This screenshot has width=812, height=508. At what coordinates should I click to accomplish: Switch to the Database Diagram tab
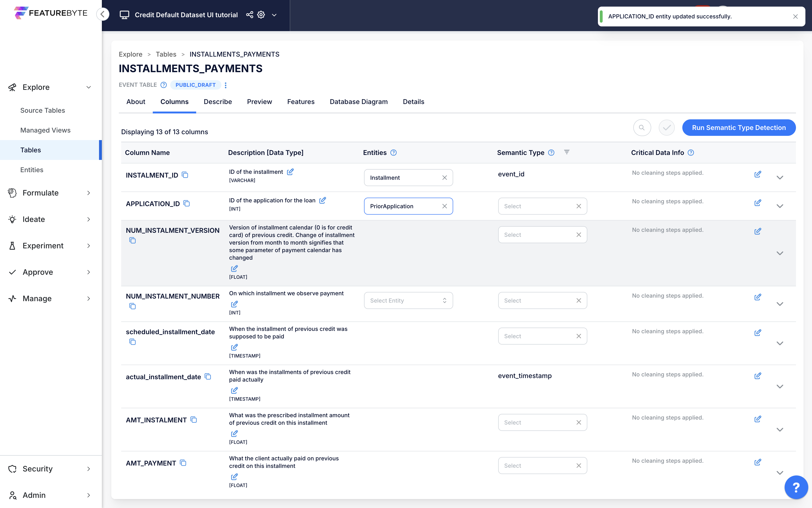point(358,102)
